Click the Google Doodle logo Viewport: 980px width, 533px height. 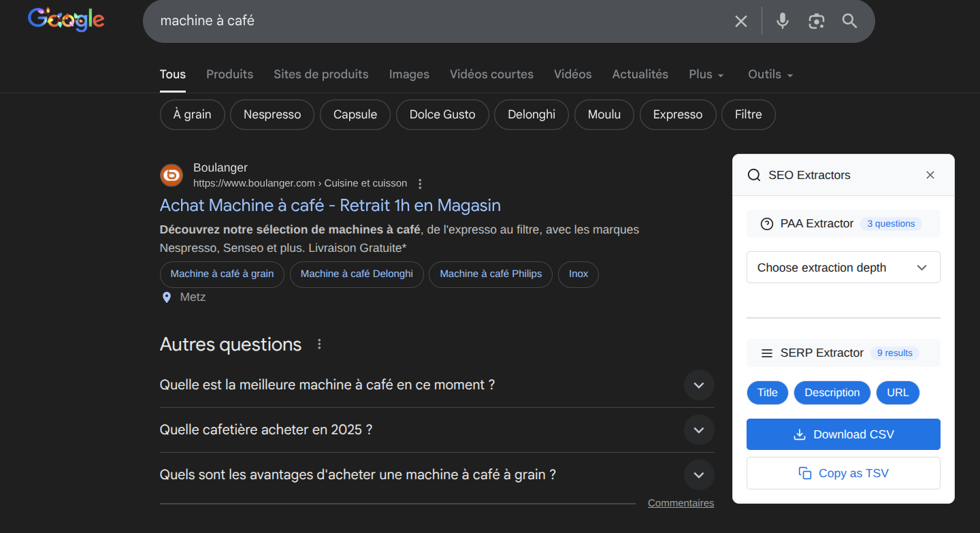[66, 20]
